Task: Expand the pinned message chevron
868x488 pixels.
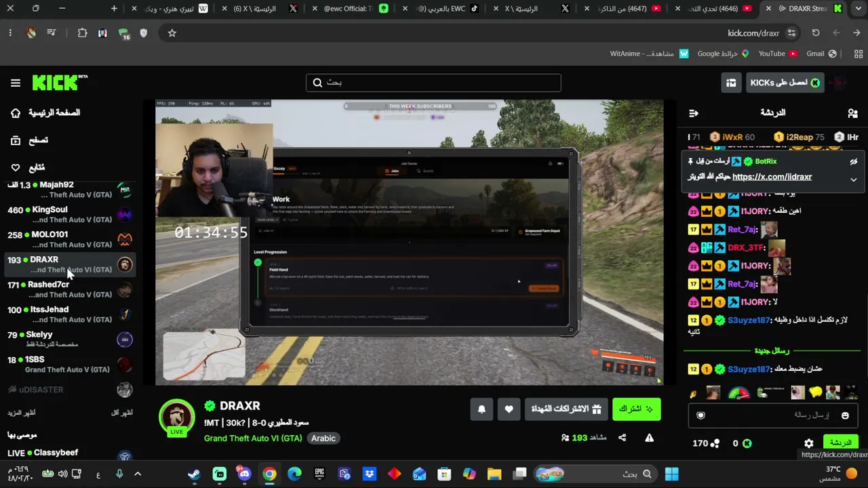Action: coord(854,180)
